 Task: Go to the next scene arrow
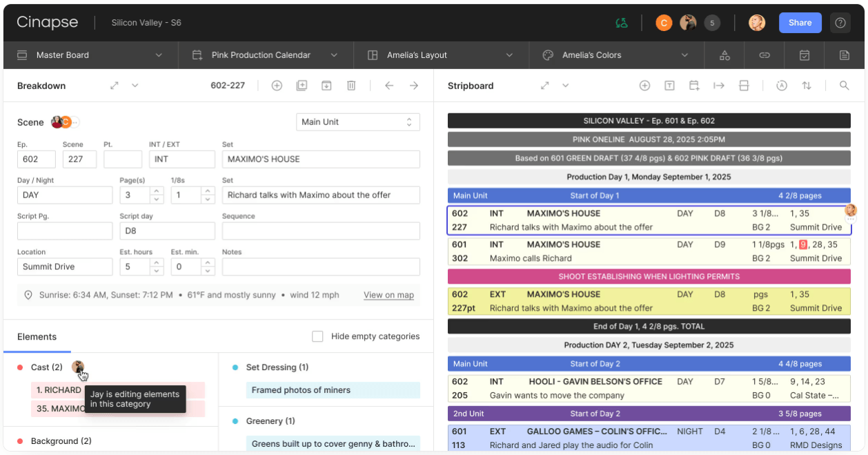(x=414, y=86)
